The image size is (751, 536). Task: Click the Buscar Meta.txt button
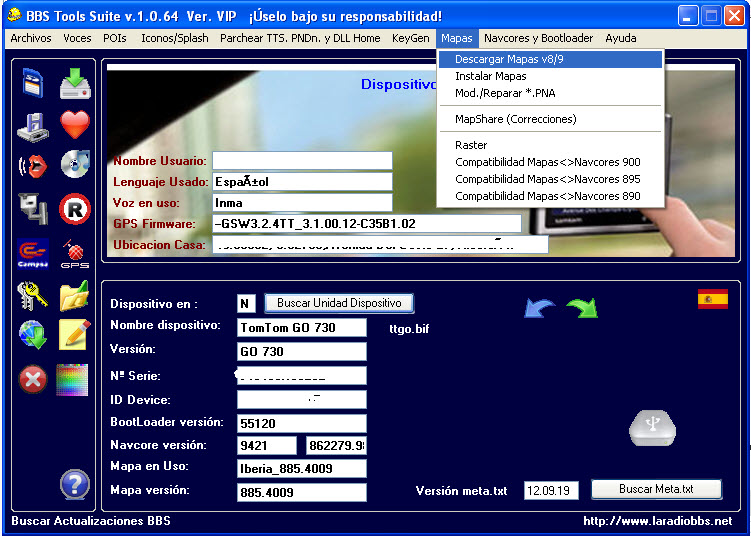pos(656,489)
